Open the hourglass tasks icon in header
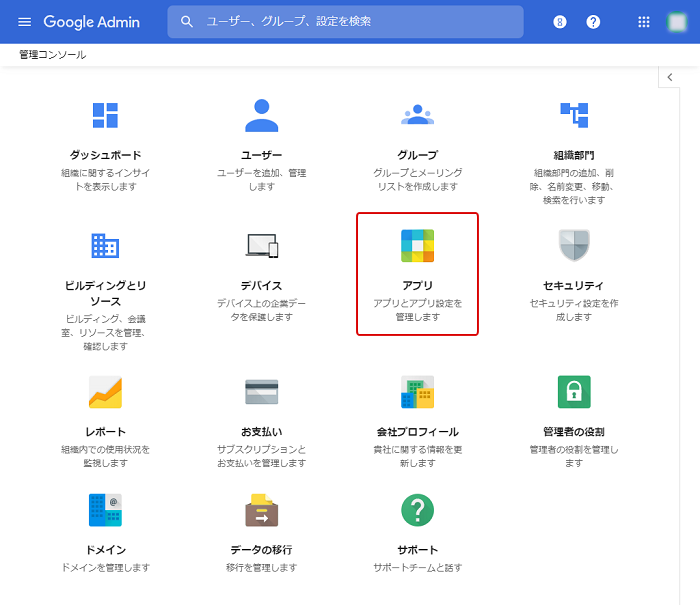 click(x=559, y=22)
